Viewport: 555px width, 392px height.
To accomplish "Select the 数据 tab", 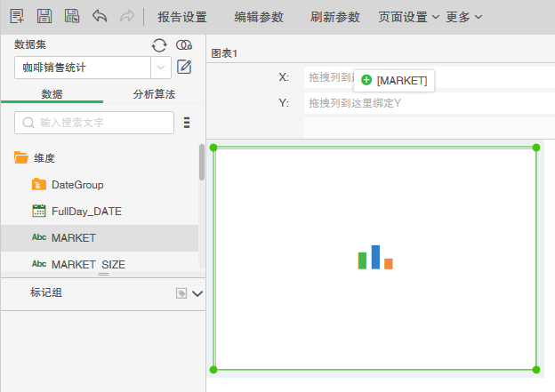I will tap(52, 94).
